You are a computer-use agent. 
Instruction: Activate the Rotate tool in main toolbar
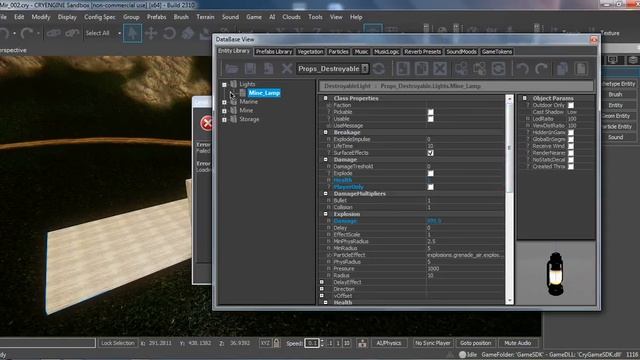169,33
